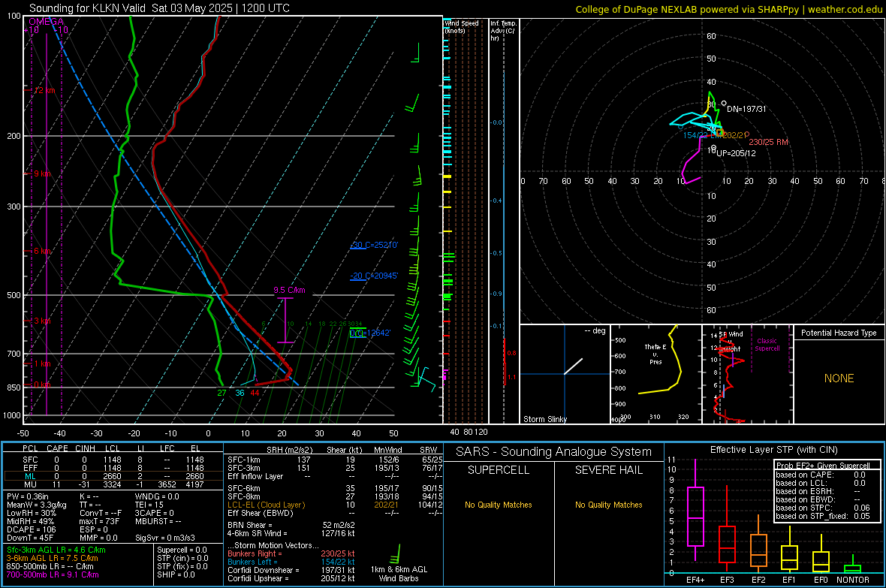Click the NONTOR axis label

[x=853, y=580]
